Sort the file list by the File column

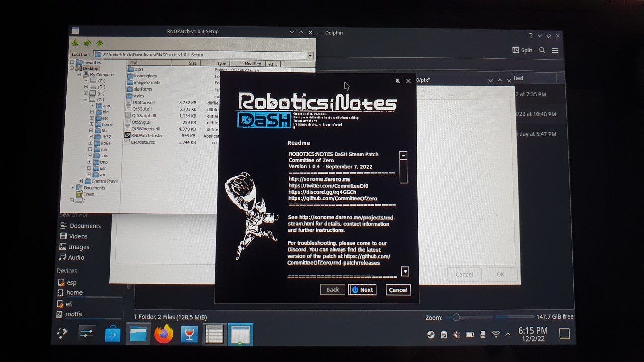point(149,63)
